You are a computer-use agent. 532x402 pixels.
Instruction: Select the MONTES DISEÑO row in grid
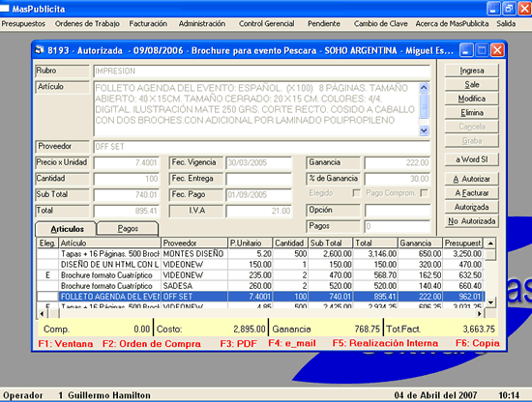point(260,254)
